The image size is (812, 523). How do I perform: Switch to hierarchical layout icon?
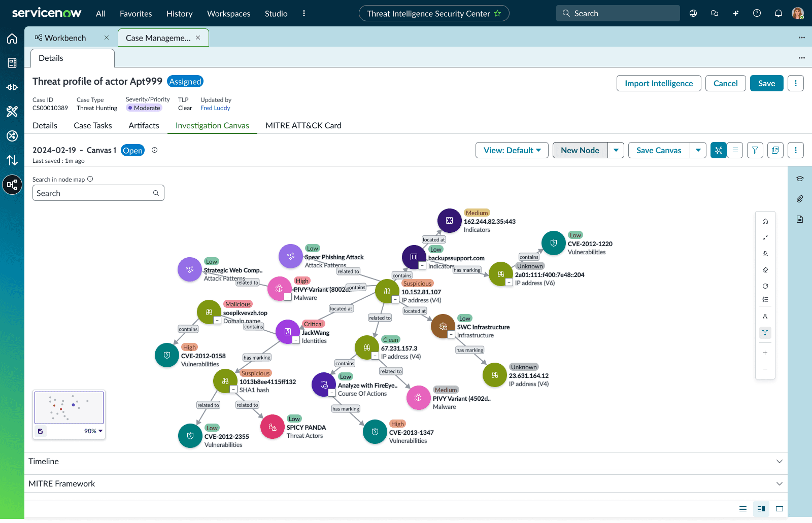click(x=765, y=317)
